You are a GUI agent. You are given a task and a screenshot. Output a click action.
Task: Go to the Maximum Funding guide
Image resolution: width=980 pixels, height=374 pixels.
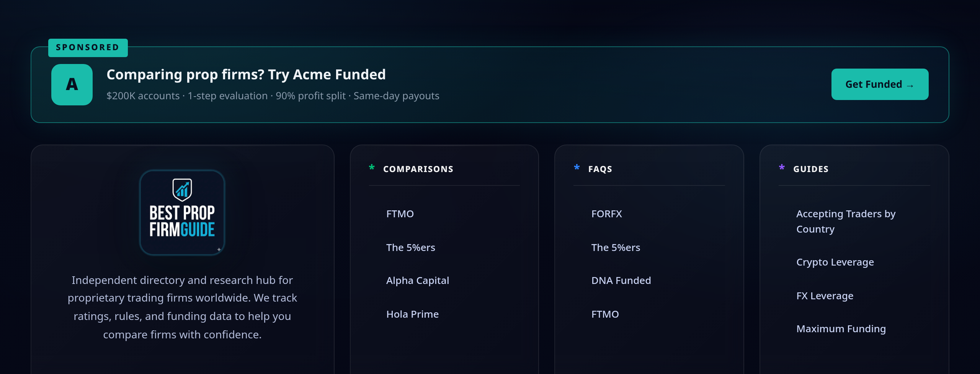pyautogui.click(x=841, y=329)
